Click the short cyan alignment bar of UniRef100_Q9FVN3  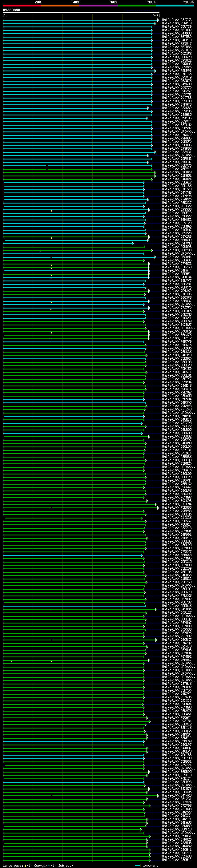click(68, 244)
